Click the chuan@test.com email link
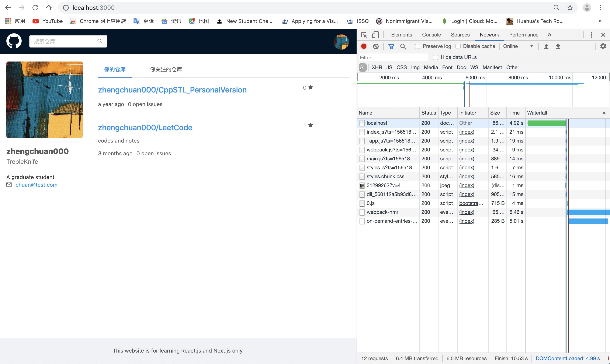Screen dimensions: 610x364 36,185
